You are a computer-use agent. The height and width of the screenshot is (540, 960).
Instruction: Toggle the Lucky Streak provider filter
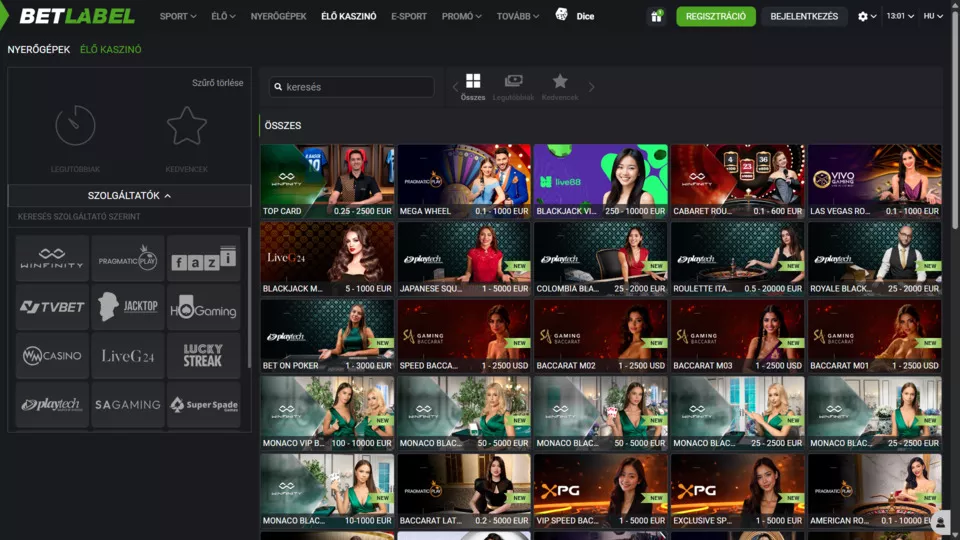[x=203, y=356]
